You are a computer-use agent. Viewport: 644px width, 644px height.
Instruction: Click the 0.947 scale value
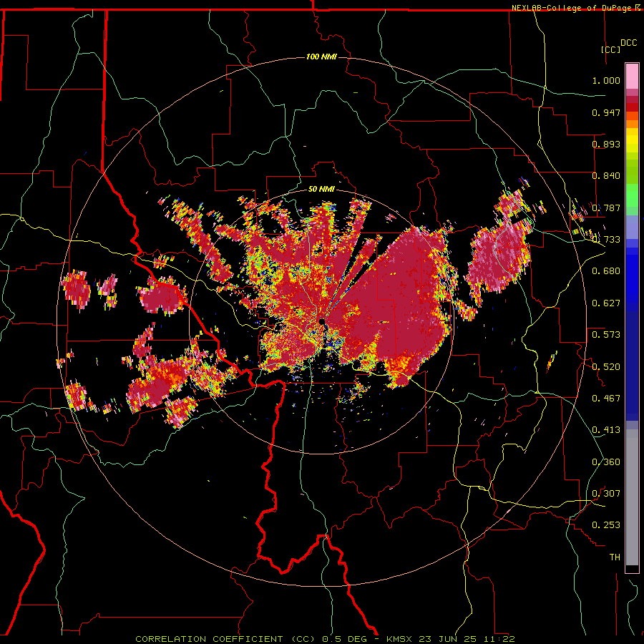[606, 112]
